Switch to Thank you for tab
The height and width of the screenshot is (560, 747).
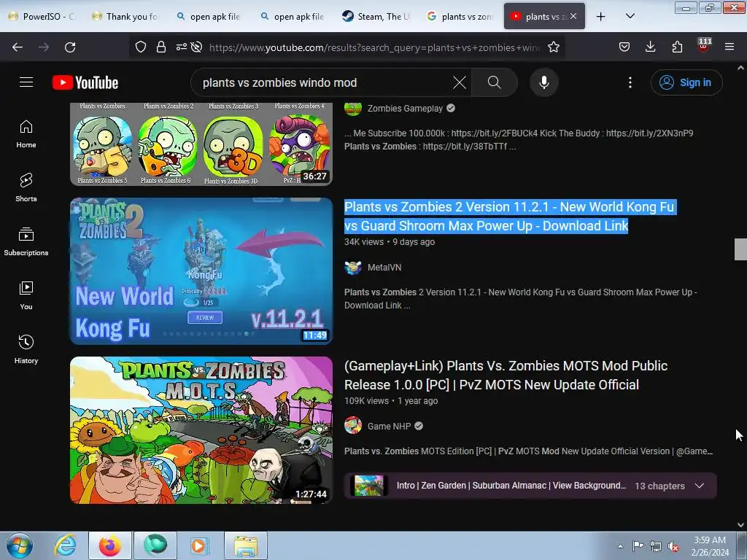125,17
